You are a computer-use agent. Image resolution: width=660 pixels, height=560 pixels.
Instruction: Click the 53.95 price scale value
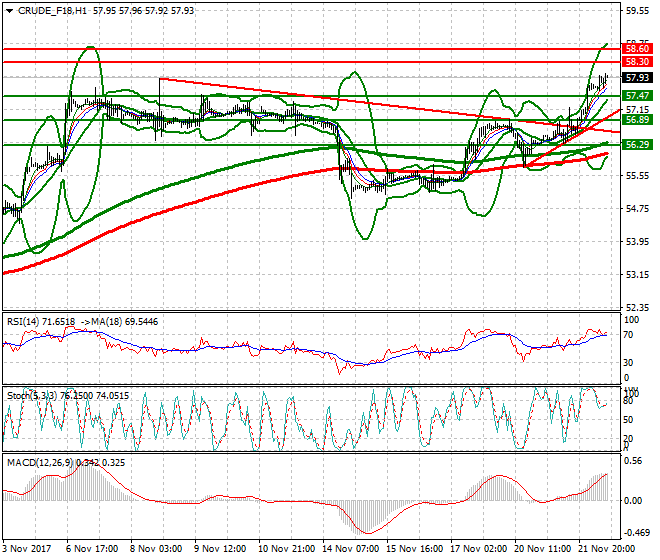(637, 242)
